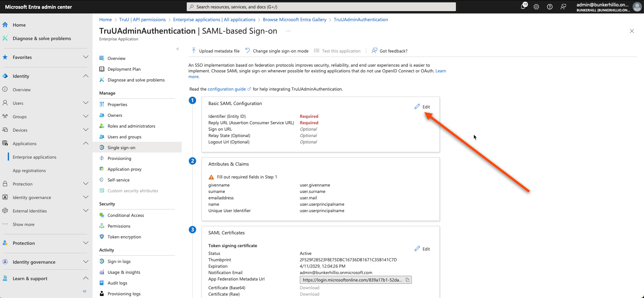This screenshot has width=644, height=298.
Task: Open Application proxy menu item
Action: pos(124,169)
